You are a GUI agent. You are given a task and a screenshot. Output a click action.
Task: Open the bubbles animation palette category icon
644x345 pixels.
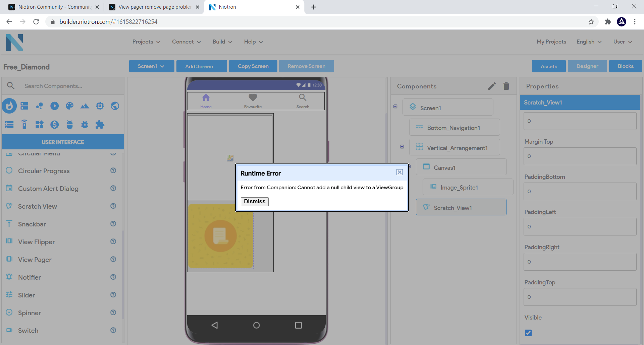tap(40, 106)
